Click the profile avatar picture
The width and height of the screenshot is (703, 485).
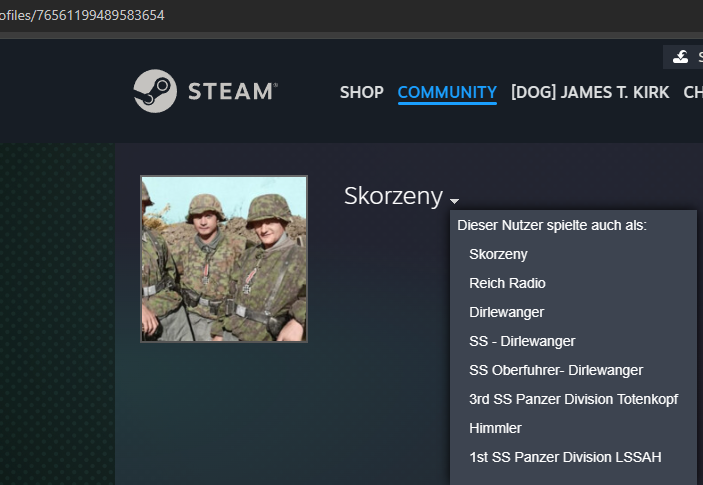tap(224, 259)
